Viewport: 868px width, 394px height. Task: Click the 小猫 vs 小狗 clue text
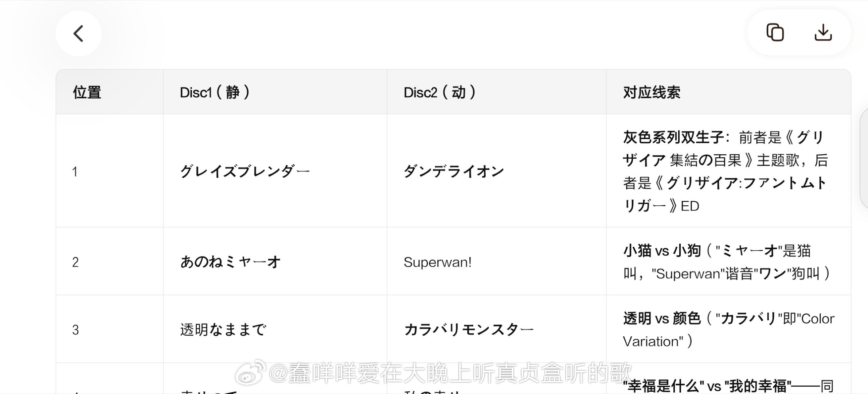tap(662, 251)
